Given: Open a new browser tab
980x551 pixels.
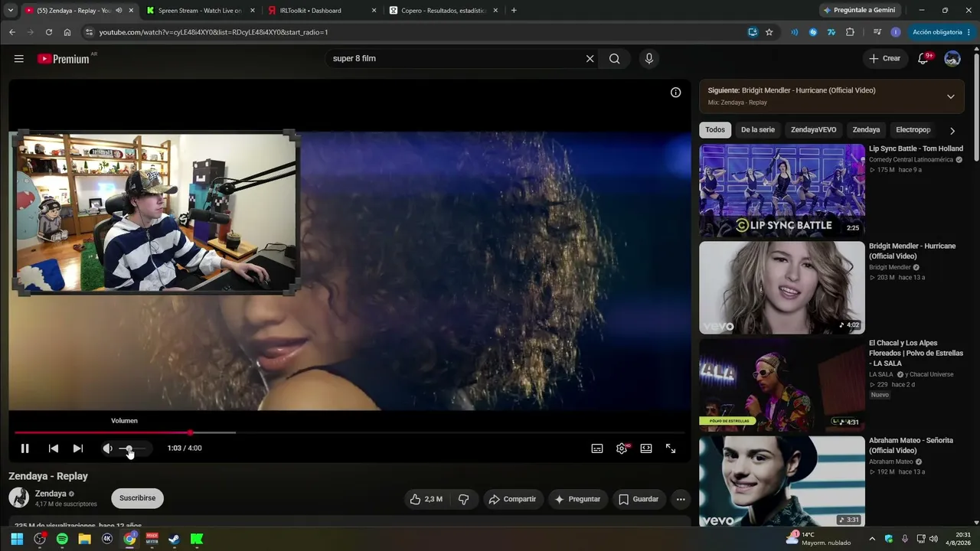Looking at the screenshot, I should click(514, 11).
